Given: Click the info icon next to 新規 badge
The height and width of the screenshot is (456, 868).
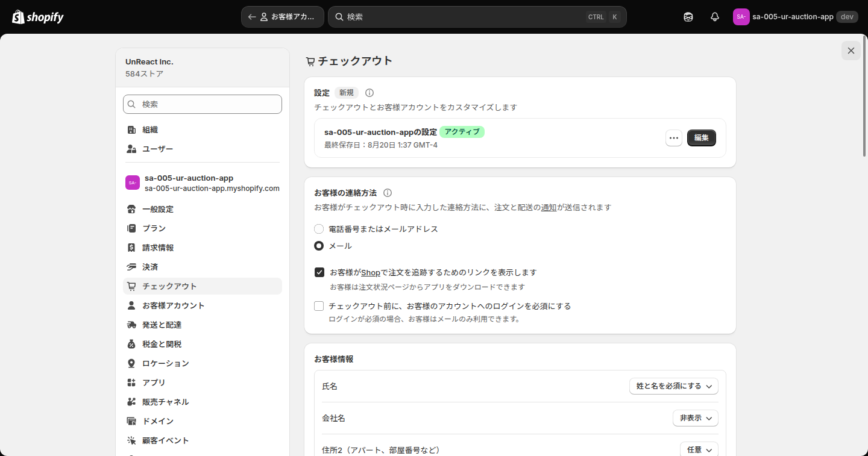Looking at the screenshot, I should (370, 93).
